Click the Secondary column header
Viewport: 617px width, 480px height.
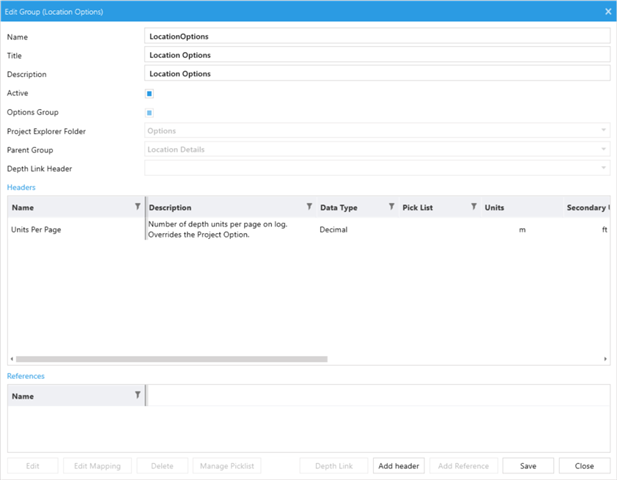[x=588, y=207]
